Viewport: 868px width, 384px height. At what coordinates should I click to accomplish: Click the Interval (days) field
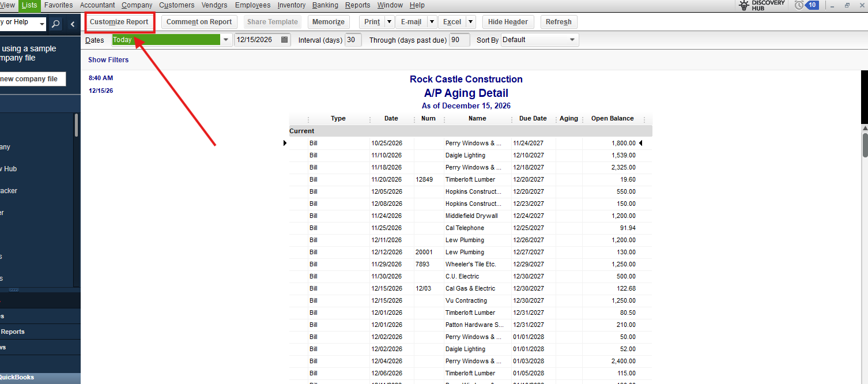click(353, 40)
